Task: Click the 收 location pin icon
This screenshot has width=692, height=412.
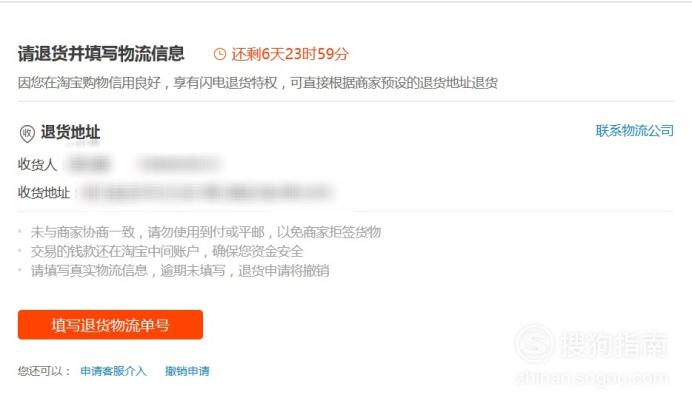Action: coord(27,133)
